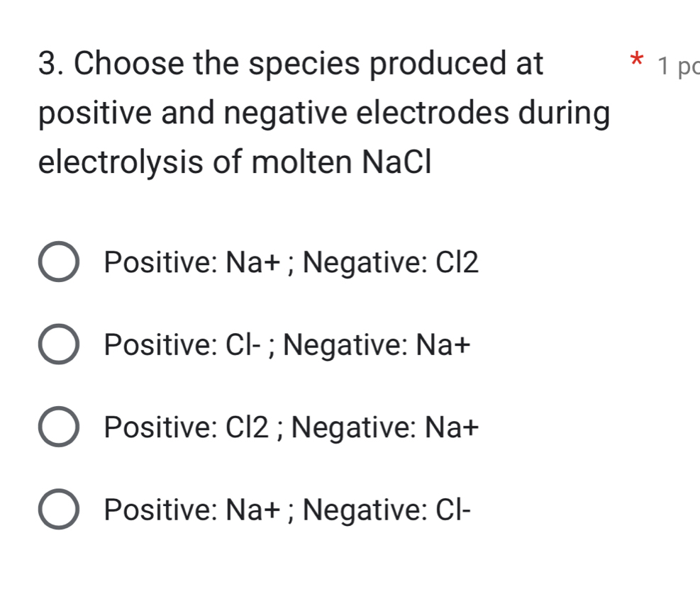Select radio for Positive Na+, Negative Cl2
Screen dimensions: 700x589
click(58, 263)
